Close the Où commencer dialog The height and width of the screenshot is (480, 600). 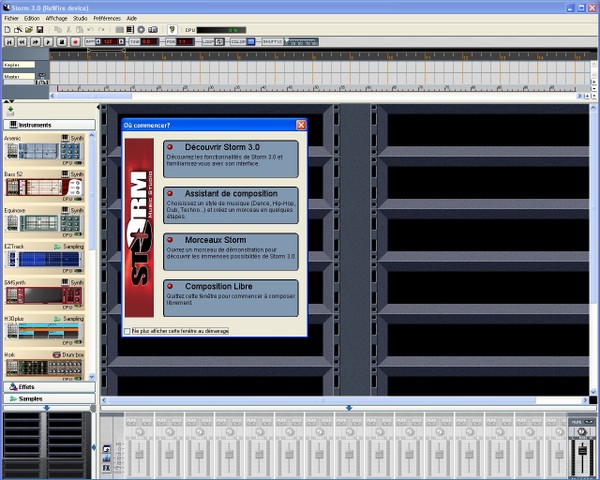301,125
